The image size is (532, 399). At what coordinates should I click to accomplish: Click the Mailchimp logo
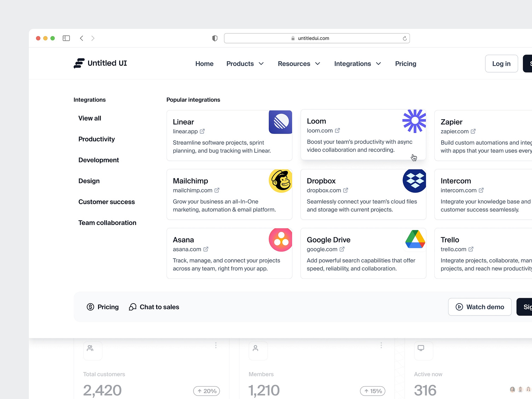pos(281,181)
